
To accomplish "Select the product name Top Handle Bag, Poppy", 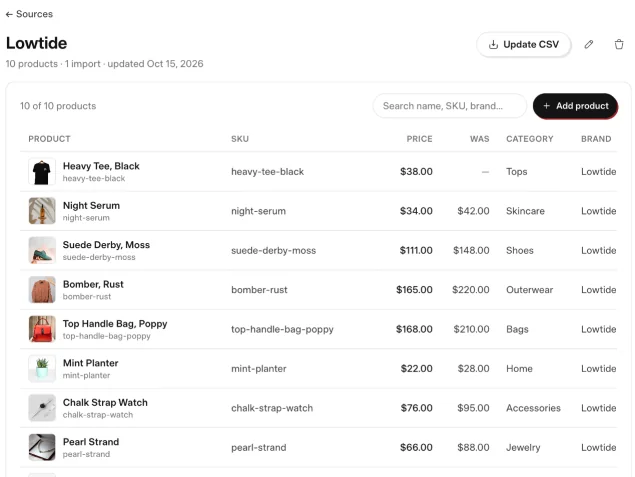I will (115, 324).
